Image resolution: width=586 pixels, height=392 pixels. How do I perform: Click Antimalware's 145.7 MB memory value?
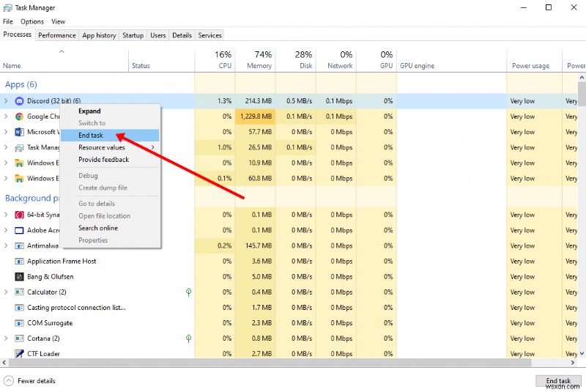(259, 246)
